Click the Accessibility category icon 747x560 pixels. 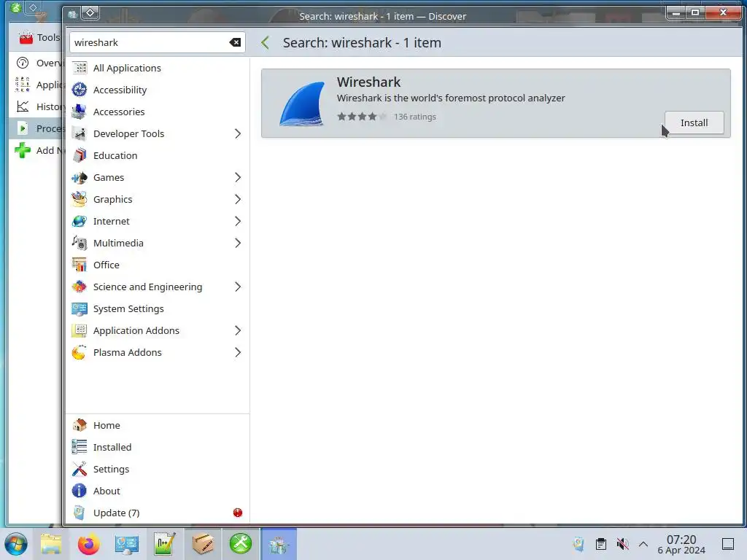[79, 90]
